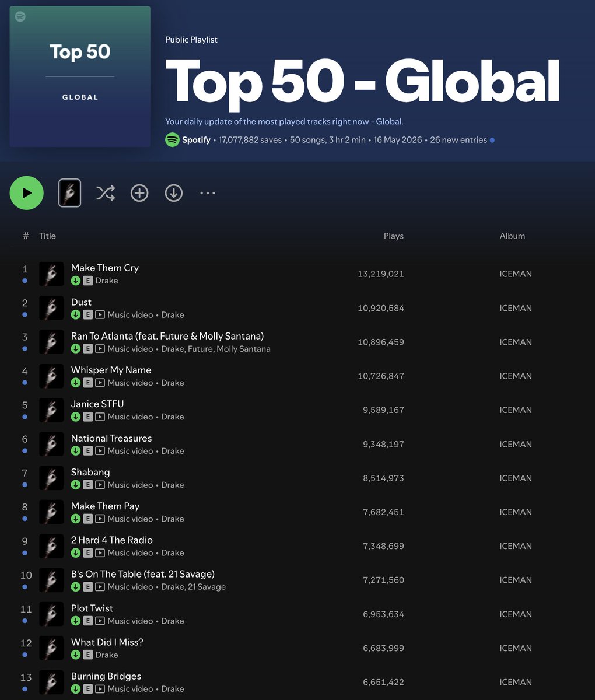This screenshot has width=595, height=700.
Task: Toggle shuffle for the playlist
Action: [x=106, y=193]
